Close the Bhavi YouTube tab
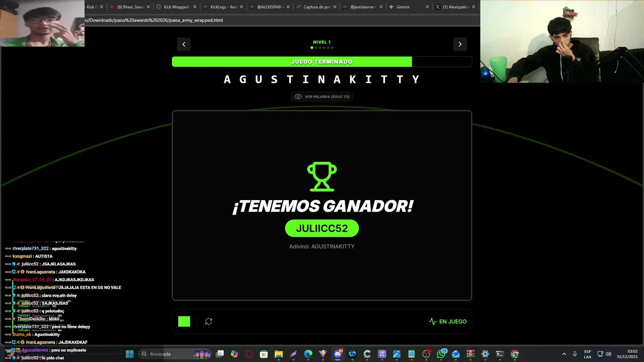Image resolution: width=644 pixels, height=362 pixels. (x=148, y=7)
